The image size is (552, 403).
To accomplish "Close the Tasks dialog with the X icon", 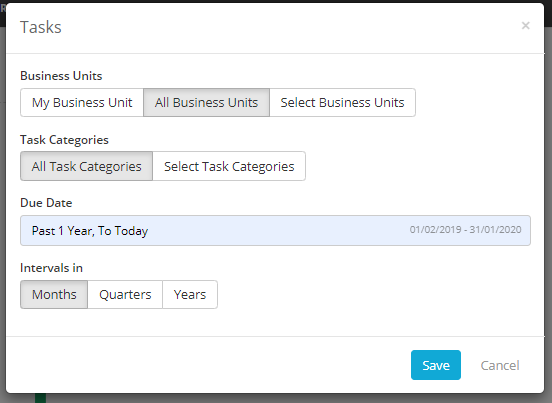I will (525, 26).
